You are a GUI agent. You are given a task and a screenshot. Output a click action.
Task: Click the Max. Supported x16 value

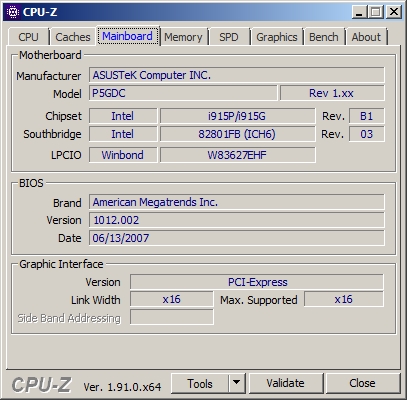(x=344, y=299)
